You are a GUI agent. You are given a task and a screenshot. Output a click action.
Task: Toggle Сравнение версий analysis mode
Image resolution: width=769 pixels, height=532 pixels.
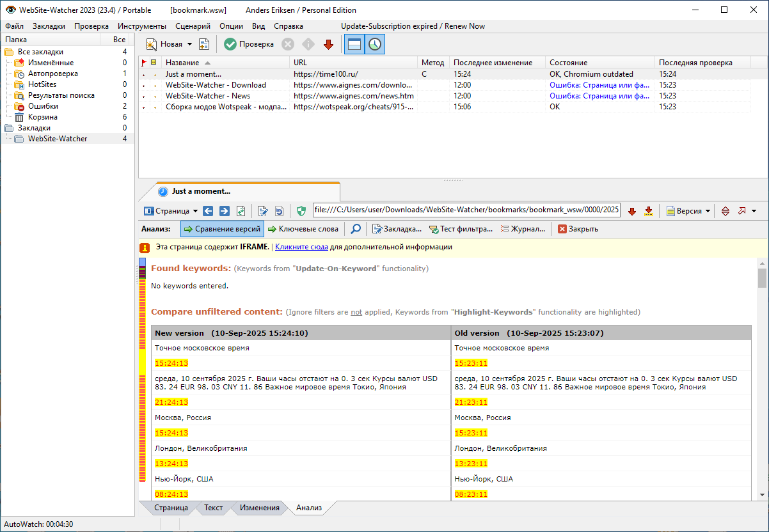[222, 229]
